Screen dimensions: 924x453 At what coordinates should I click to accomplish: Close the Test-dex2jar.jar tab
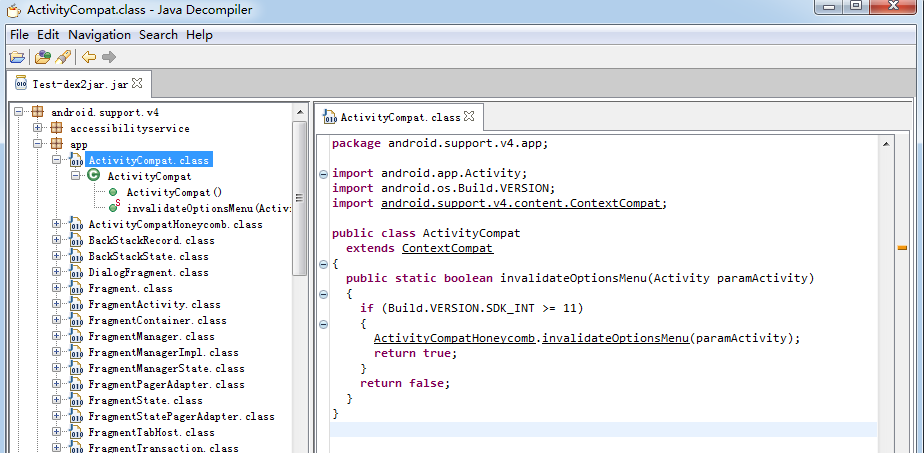(x=137, y=83)
